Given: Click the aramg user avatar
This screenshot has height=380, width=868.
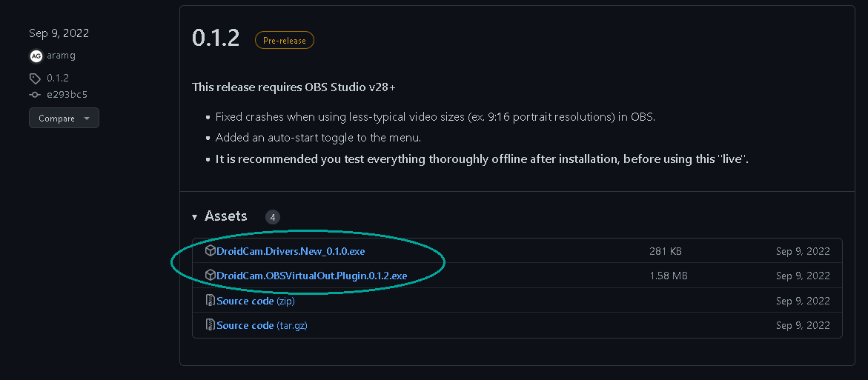Looking at the screenshot, I should pyautogui.click(x=36, y=56).
